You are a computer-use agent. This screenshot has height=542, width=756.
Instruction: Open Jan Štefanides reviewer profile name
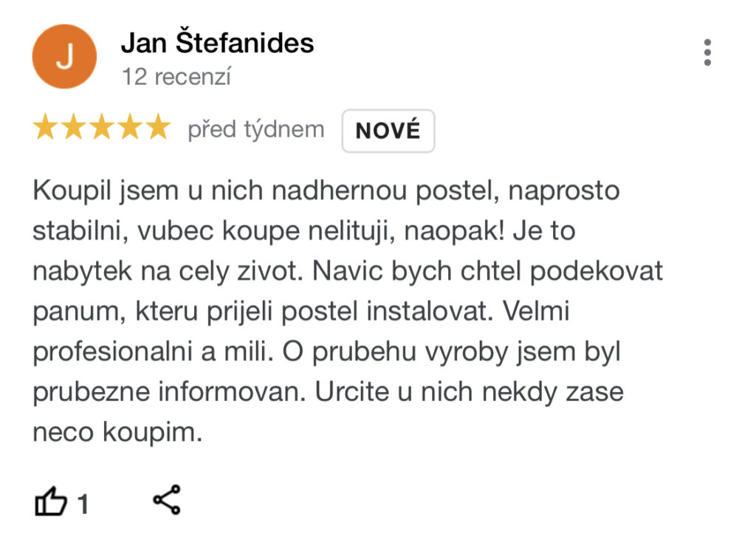(x=217, y=42)
